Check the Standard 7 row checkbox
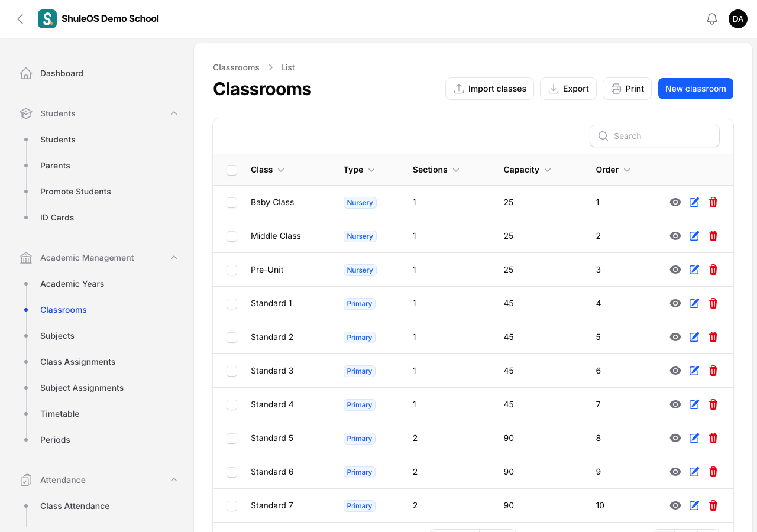The height and width of the screenshot is (532, 757). pyautogui.click(x=232, y=506)
